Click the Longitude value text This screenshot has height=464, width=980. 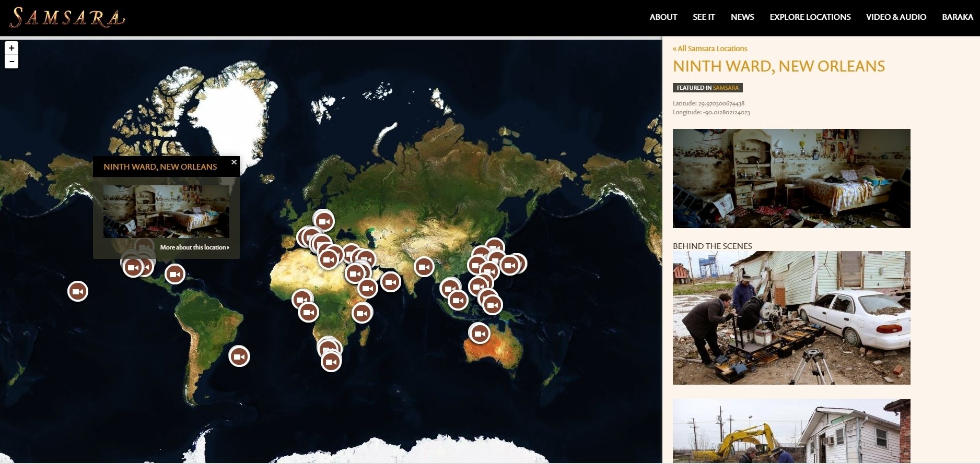(727, 112)
